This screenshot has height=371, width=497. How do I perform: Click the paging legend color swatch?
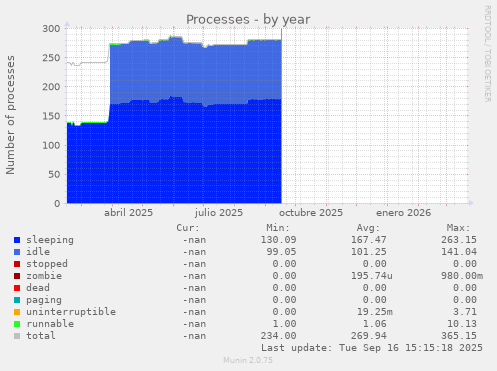pyautogui.click(x=17, y=300)
